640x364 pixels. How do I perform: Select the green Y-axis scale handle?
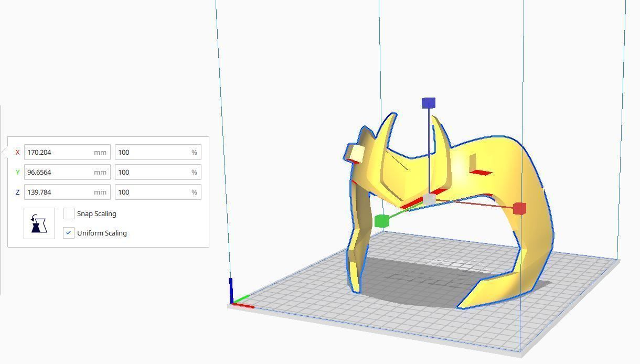pos(382,221)
